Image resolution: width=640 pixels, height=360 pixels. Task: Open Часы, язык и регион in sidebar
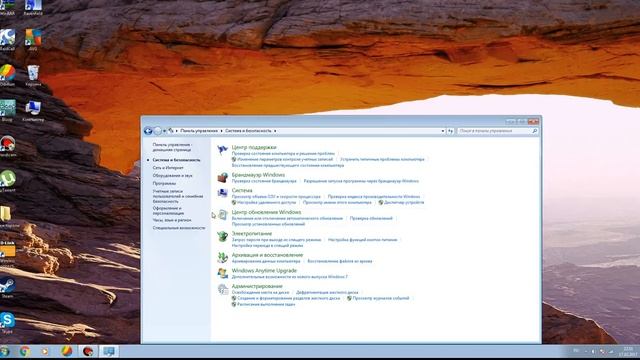pyautogui.click(x=172, y=220)
